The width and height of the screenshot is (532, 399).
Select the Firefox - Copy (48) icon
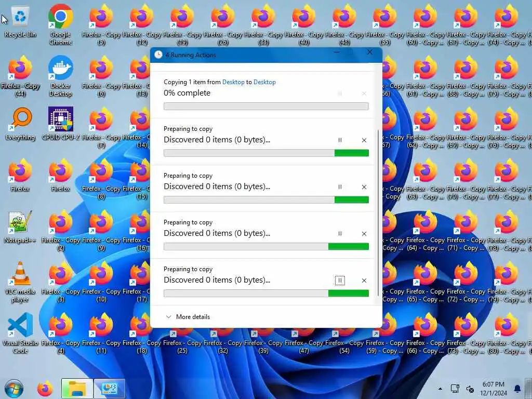pos(344,24)
